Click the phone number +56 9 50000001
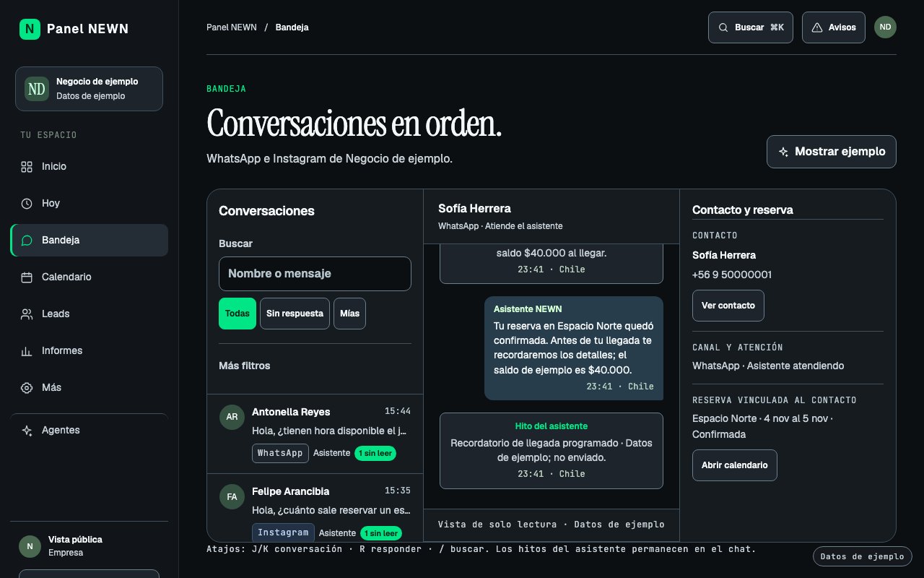The image size is (924, 578). point(732,275)
